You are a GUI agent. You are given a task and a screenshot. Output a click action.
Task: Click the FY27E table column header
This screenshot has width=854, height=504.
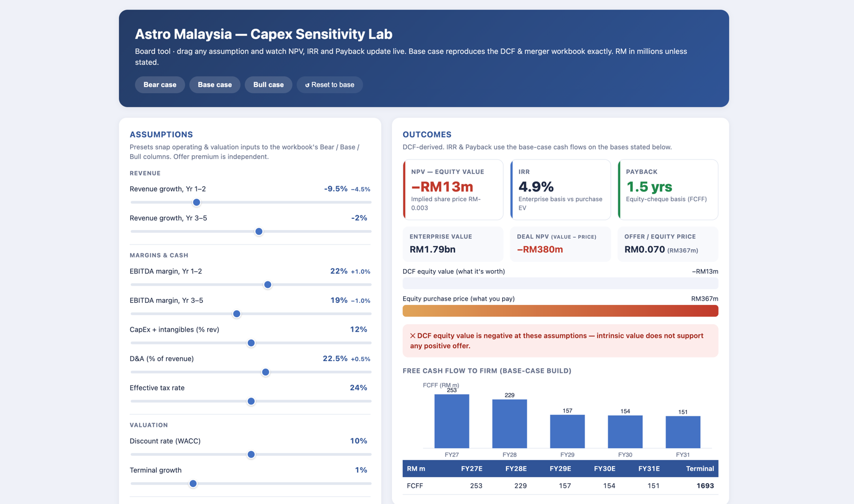click(472, 469)
